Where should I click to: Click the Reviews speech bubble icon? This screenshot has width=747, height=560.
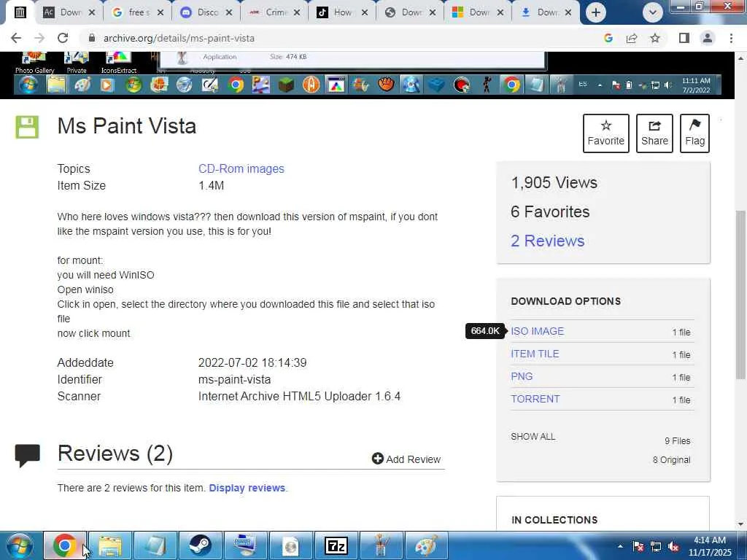(27, 456)
